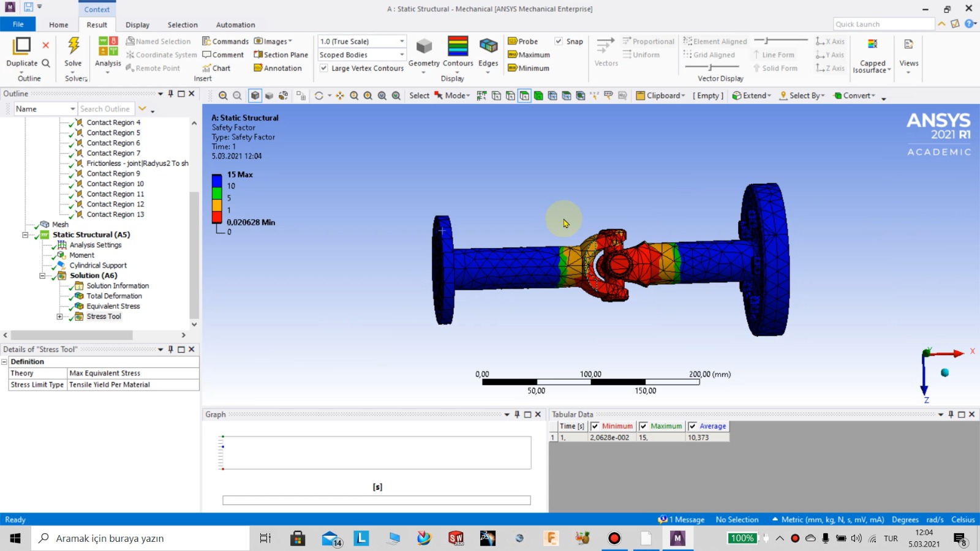980x551 pixels.
Task: Toggle the Snap checkbox
Action: [559, 41]
